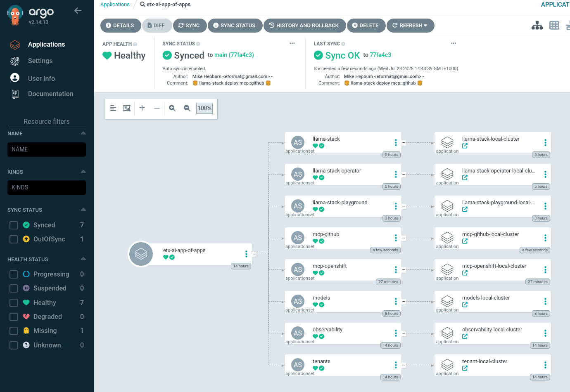Click the DIFF button
Screen dimensions: 570x392
tap(157, 26)
